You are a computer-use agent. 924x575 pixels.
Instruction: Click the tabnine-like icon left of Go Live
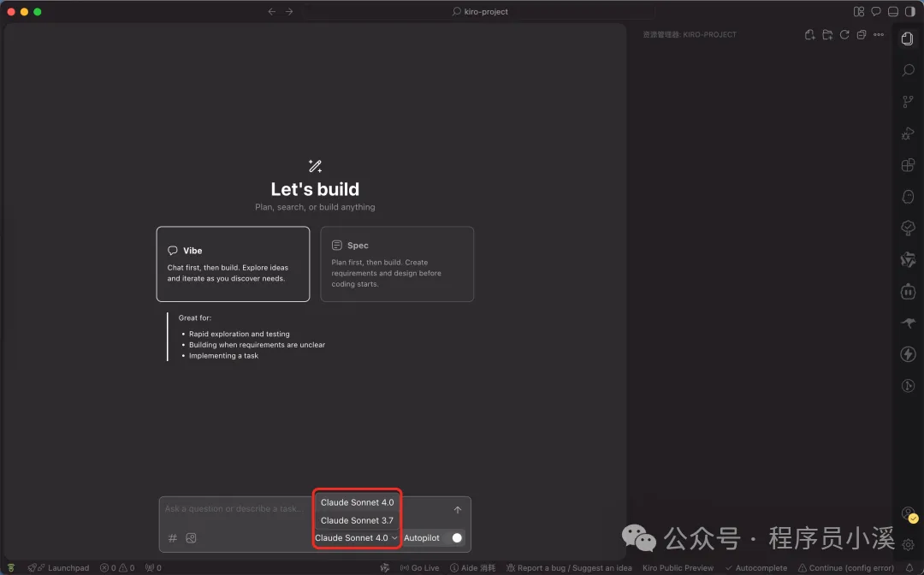click(x=385, y=568)
